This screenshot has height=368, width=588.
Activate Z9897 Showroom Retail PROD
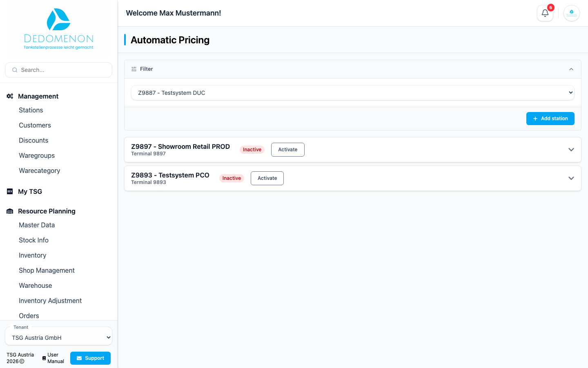pyautogui.click(x=288, y=150)
